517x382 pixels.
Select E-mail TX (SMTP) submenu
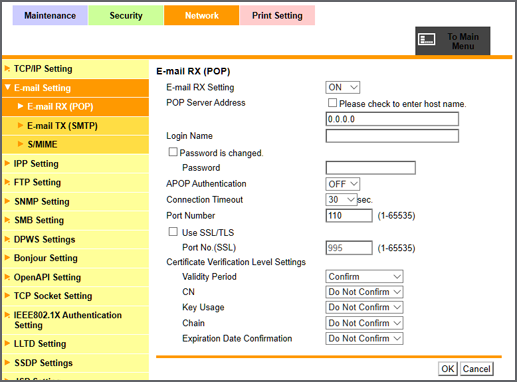tap(75, 126)
